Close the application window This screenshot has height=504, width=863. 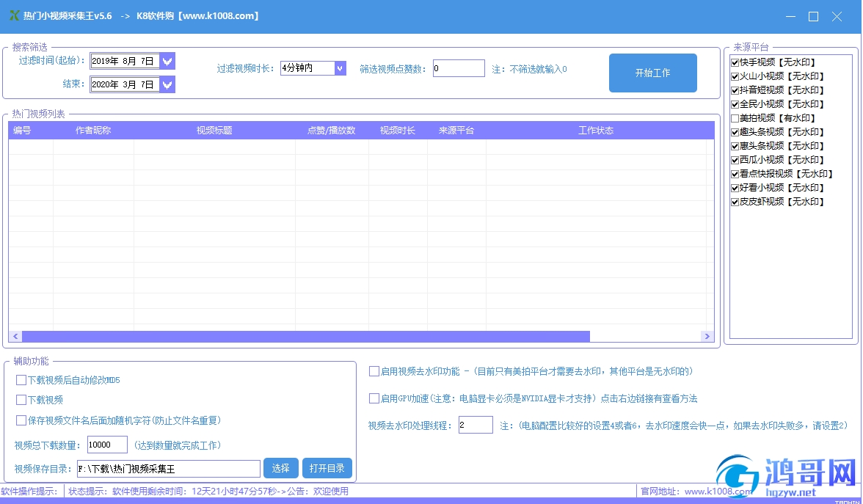click(x=837, y=16)
